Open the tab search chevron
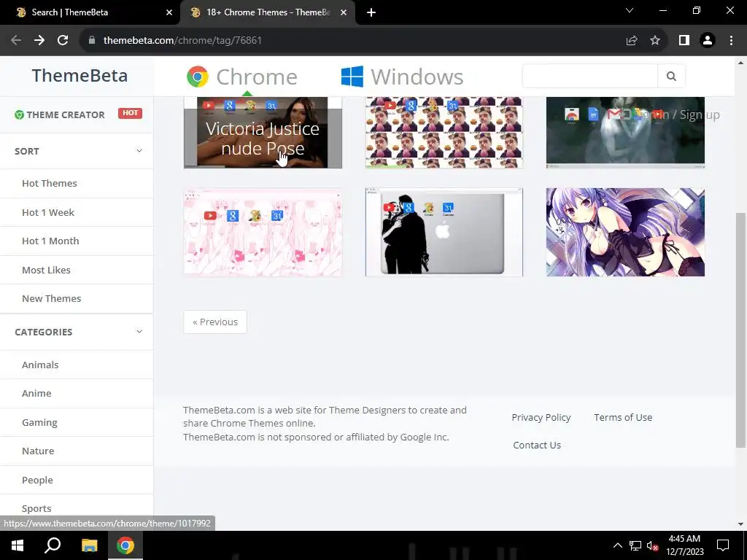Viewport: 747px width, 560px height. (x=630, y=10)
